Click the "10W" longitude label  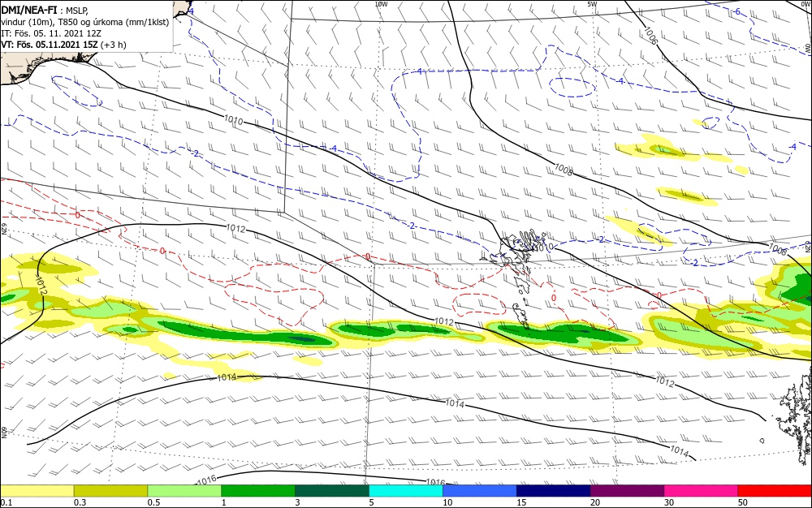(x=381, y=4)
